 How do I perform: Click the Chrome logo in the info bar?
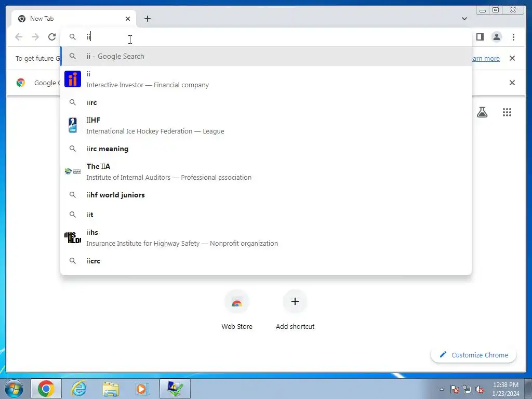21,83
